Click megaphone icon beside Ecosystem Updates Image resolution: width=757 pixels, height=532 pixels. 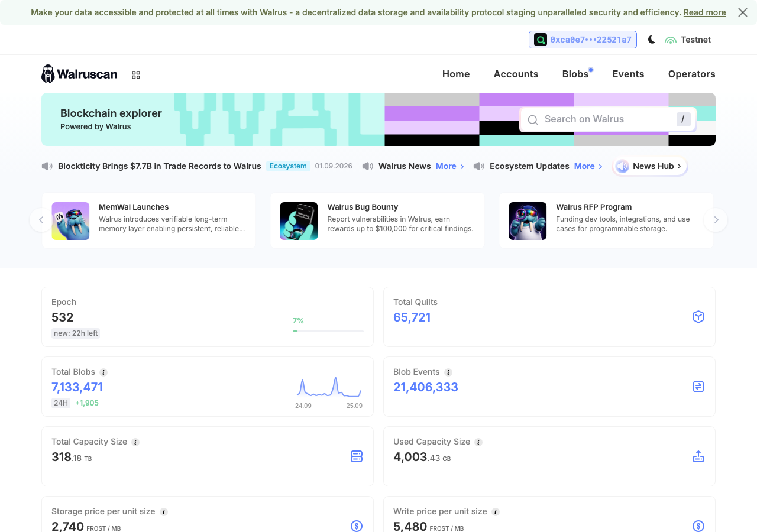(x=478, y=166)
